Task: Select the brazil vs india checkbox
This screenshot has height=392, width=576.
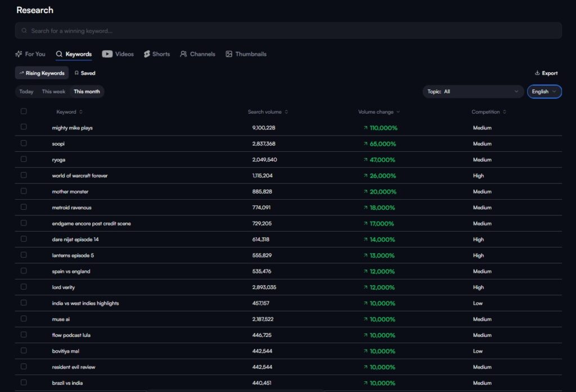Action: coord(24,382)
